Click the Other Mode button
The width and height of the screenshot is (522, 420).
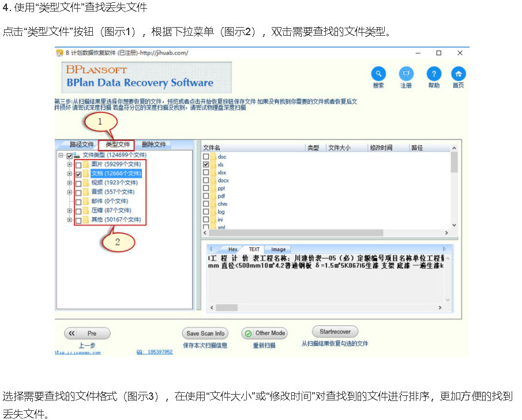[265, 333]
